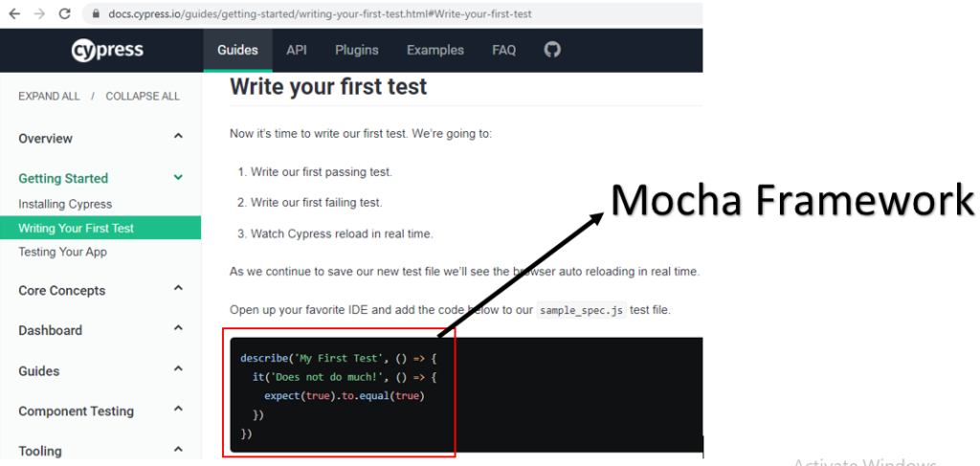Collapse the Getting Started section chevron
980x466 pixels.
click(x=178, y=178)
